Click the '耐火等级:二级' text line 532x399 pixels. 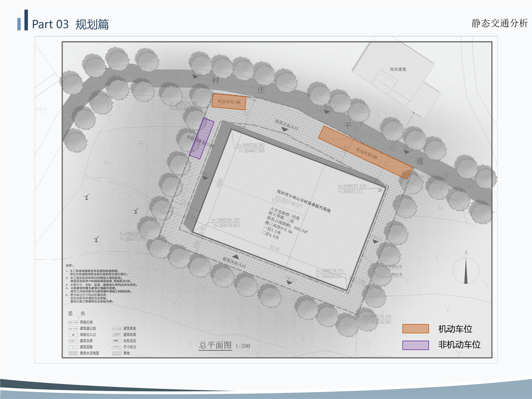click(281, 217)
